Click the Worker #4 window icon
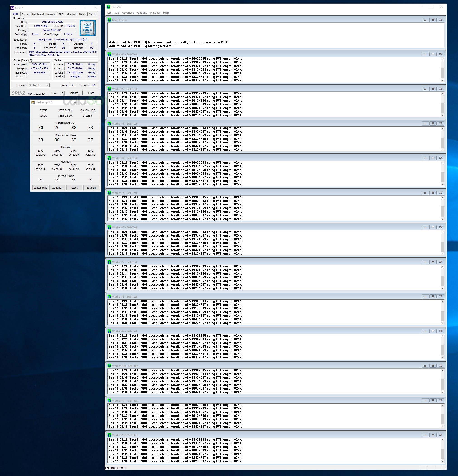The image size is (458, 476). point(109,158)
